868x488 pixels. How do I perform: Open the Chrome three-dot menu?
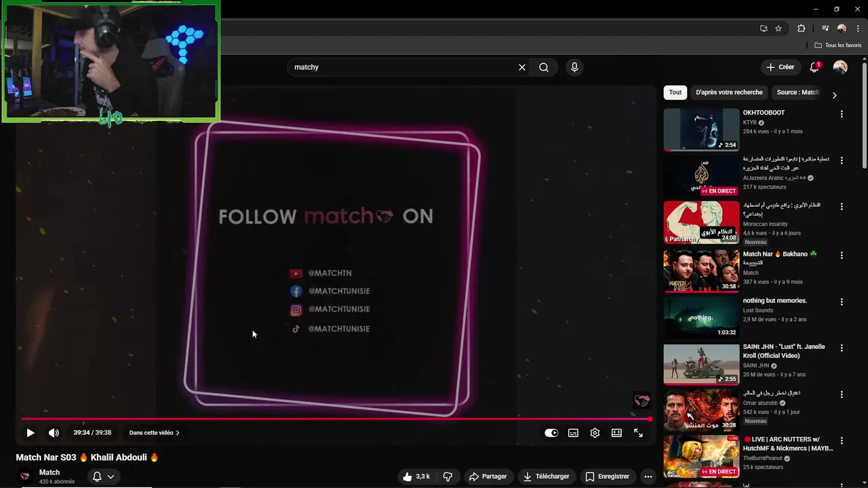pos(858,28)
